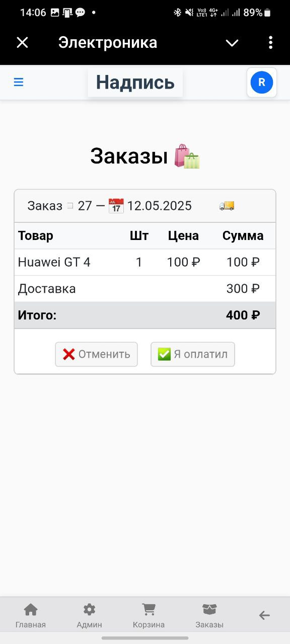Image resolution: width=290 pixels, height=644 pixels.
Task: Tap the delivery truck icon
Action: click(227, 205)
